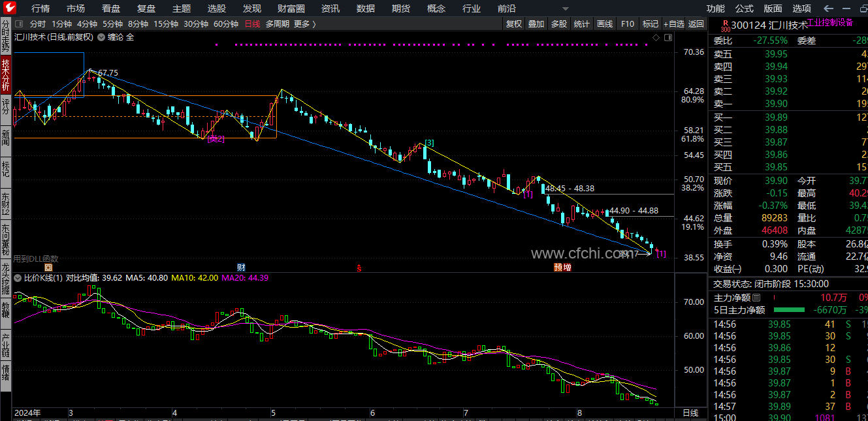The height and width of the screenshot is (421, 868).
Task: Expand the 缠论 indicator dropdown arrow
Action: [101, 37]
